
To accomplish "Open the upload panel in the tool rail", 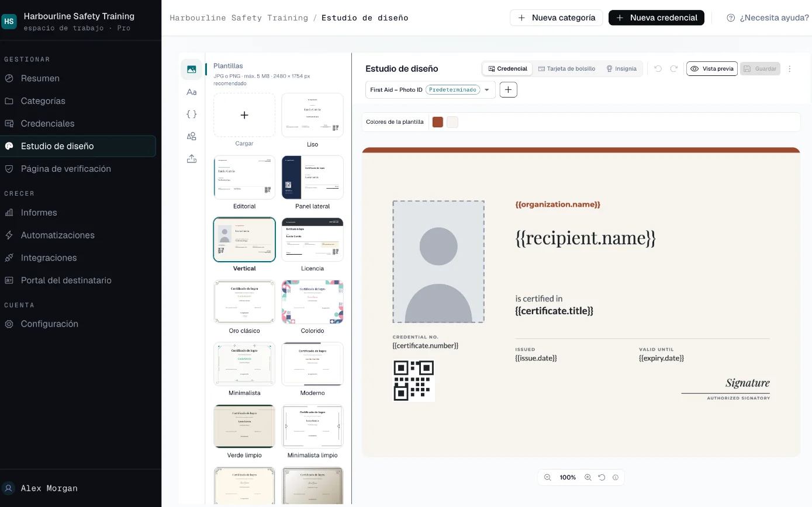I will [191, 158].
